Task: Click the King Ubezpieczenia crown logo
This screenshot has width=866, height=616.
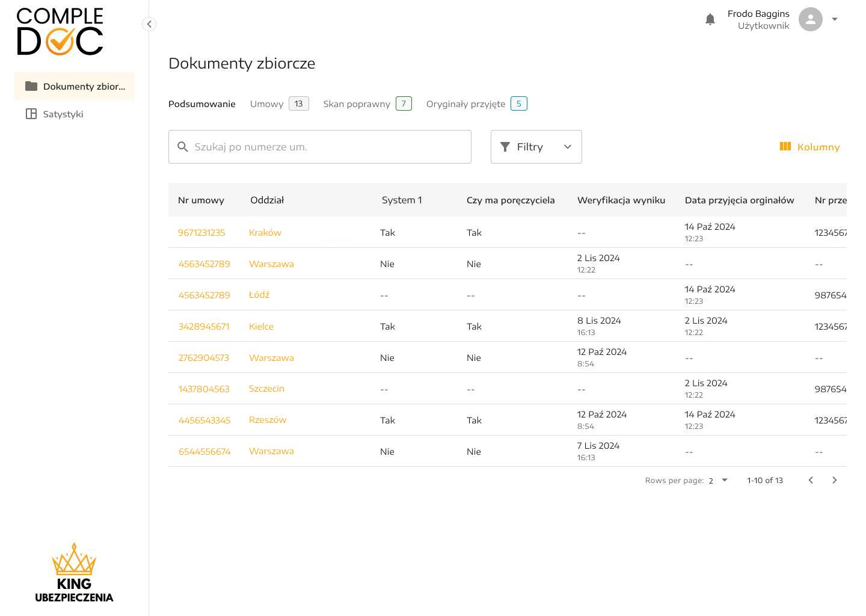Action: (x=74, y=572)
